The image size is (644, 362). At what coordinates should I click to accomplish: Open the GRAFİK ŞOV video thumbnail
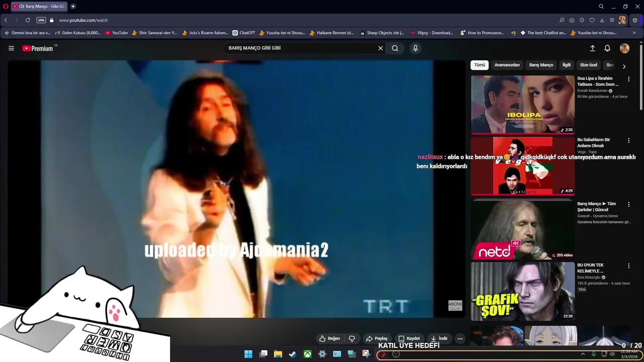pos(522,292)
